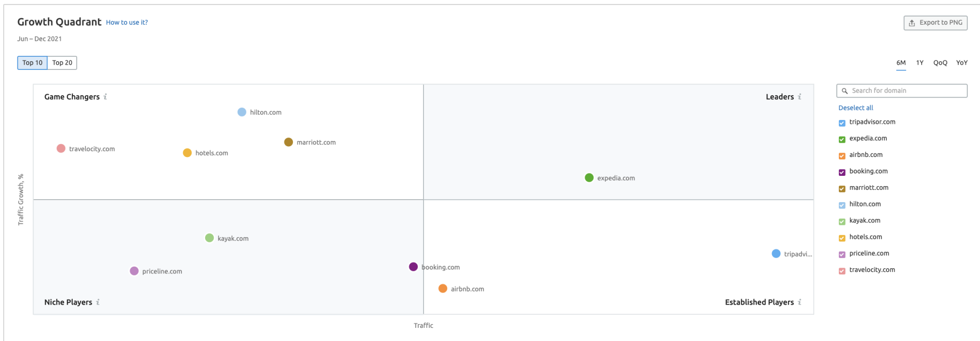Click the hilton.com data point
Image resolution: width=980 pixels, height=341 pixels.
coord(242,112)
